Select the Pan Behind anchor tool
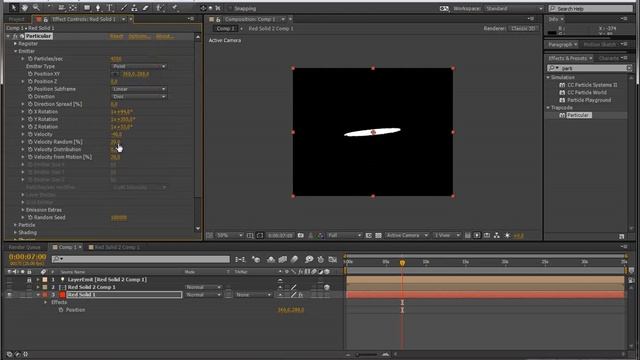640x360 pixels. tap(73, 8)
